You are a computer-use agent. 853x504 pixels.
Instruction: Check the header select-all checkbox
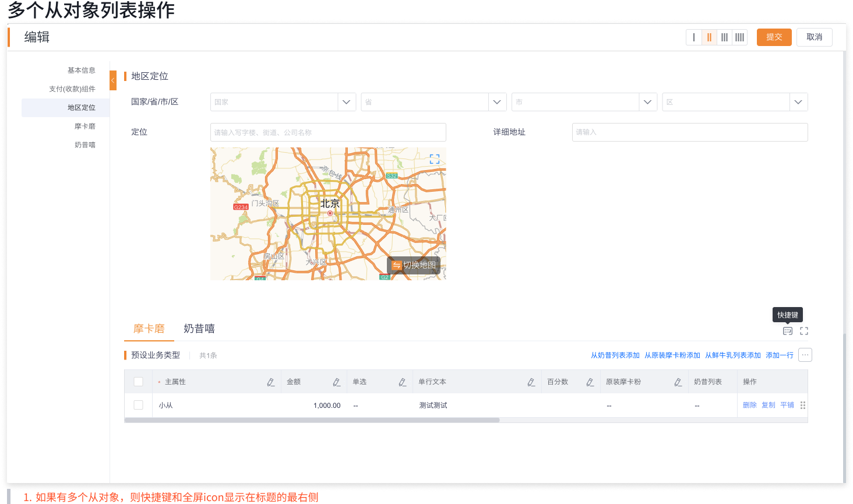click(138, 381)
